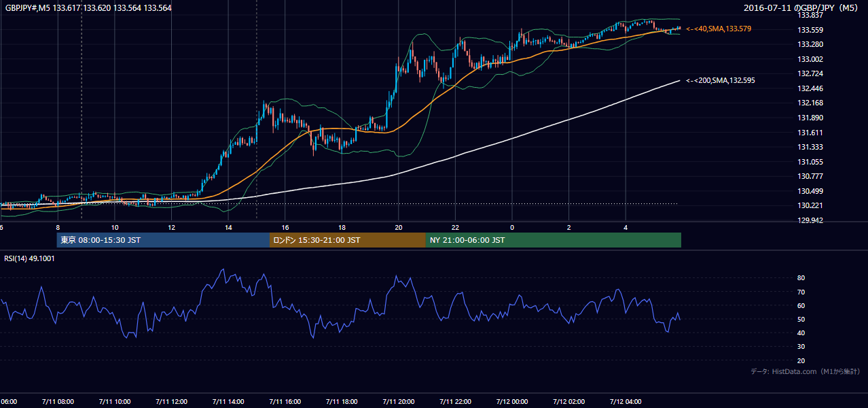Click price axis value 130.221
Viewport: 868px width, 408px height.
point(810,205)
